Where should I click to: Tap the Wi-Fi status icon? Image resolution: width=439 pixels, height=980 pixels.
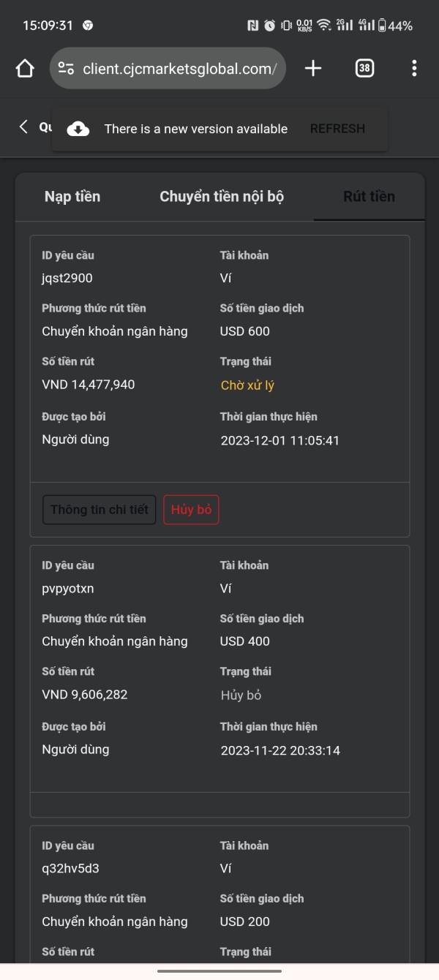click(x=323, y=26)
